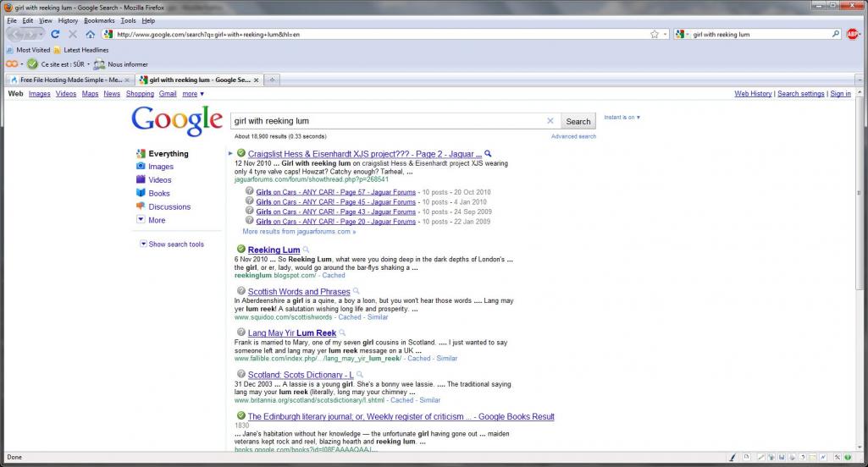
Task: Open the 'Scottish Words and Phrases' result
Action: pyautogui.click(x=299, y=292)
